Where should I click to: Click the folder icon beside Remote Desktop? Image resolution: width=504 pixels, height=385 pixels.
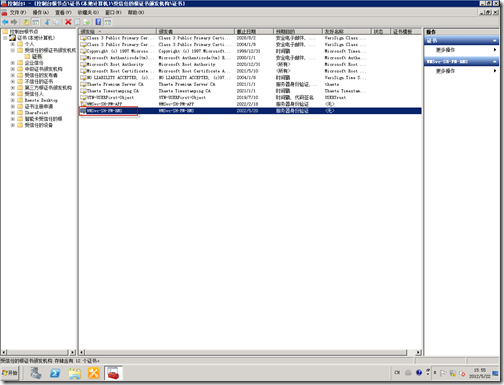(20, 100)
